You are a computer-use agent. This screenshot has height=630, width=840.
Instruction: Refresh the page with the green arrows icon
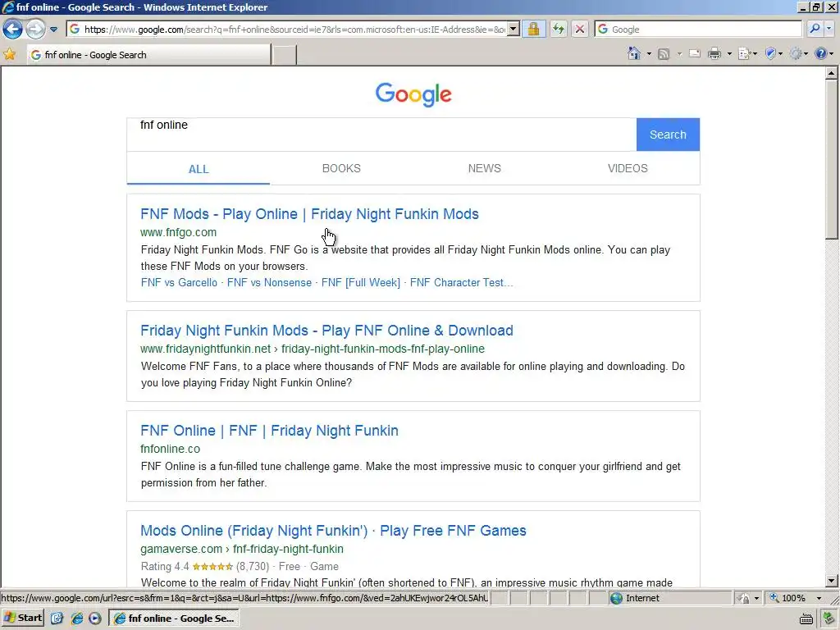(558, 30)
